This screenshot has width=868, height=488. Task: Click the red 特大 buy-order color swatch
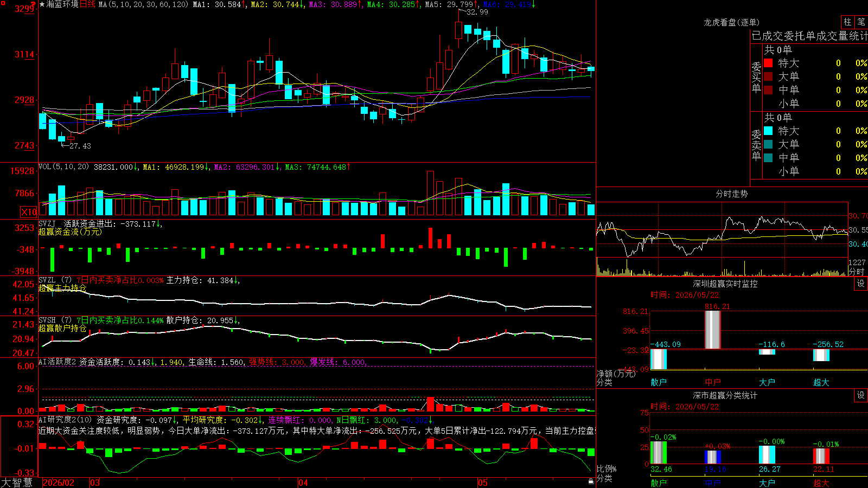pyautogui.click(x=768, y=63)
